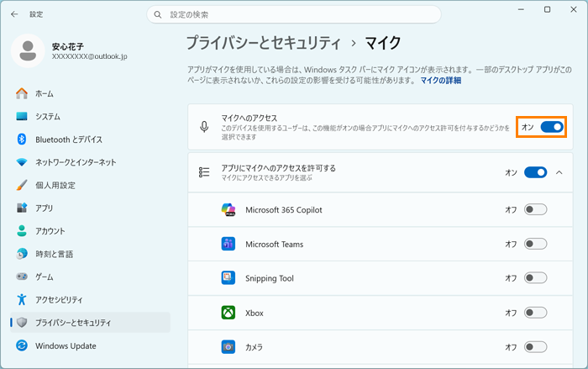
Task: Click the search magnifier icon
Action: coord(158,14)
